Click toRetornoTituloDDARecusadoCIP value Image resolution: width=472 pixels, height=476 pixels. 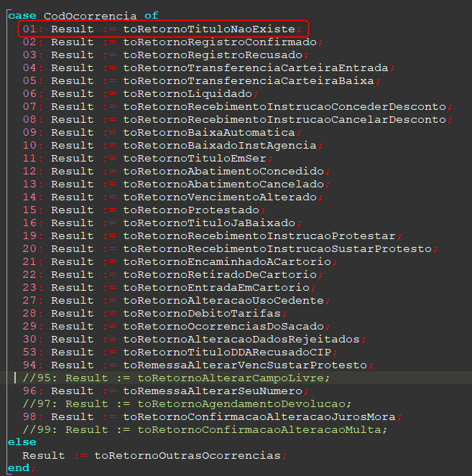click(227, 352)
